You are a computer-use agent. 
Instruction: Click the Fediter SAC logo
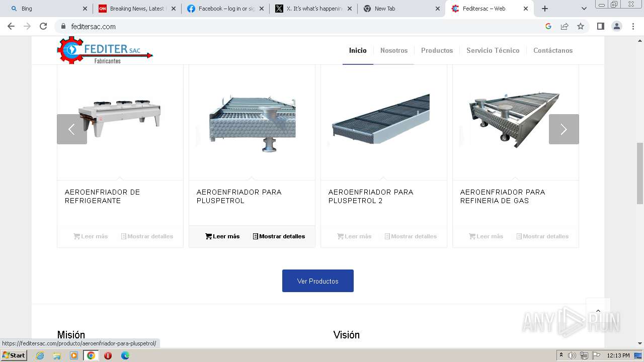pos(105,51)
